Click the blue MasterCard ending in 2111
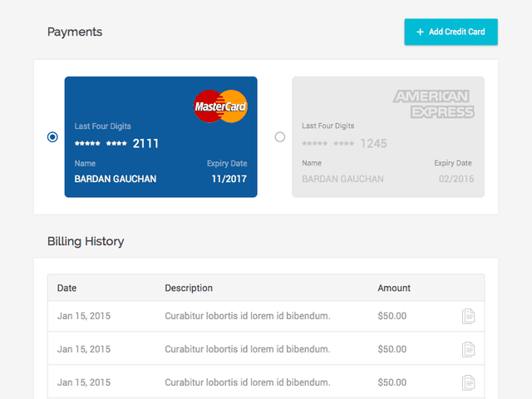The image size is (532, 399). point(160,137)
